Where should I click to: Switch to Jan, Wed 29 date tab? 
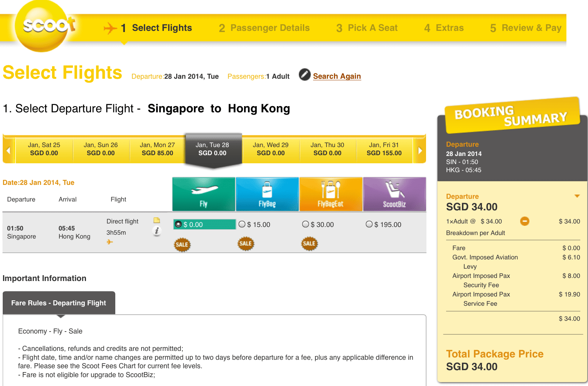(271, 149)
